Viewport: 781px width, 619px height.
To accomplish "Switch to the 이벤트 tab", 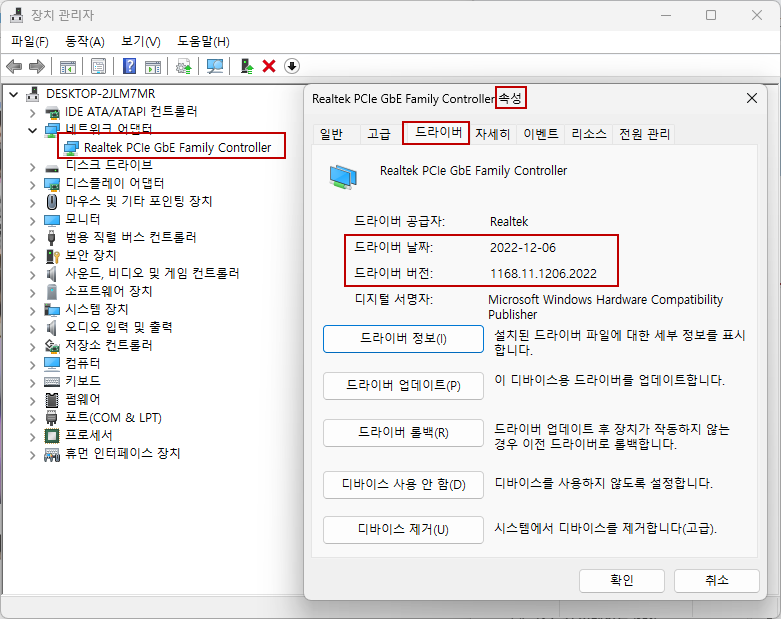I will [540, 134].
